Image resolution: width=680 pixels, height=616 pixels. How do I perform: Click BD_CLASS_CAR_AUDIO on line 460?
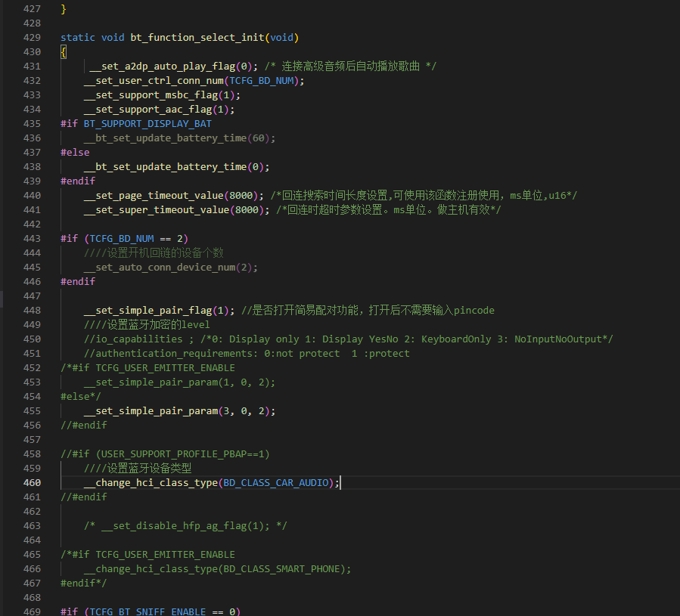click(x=276, y=482)
